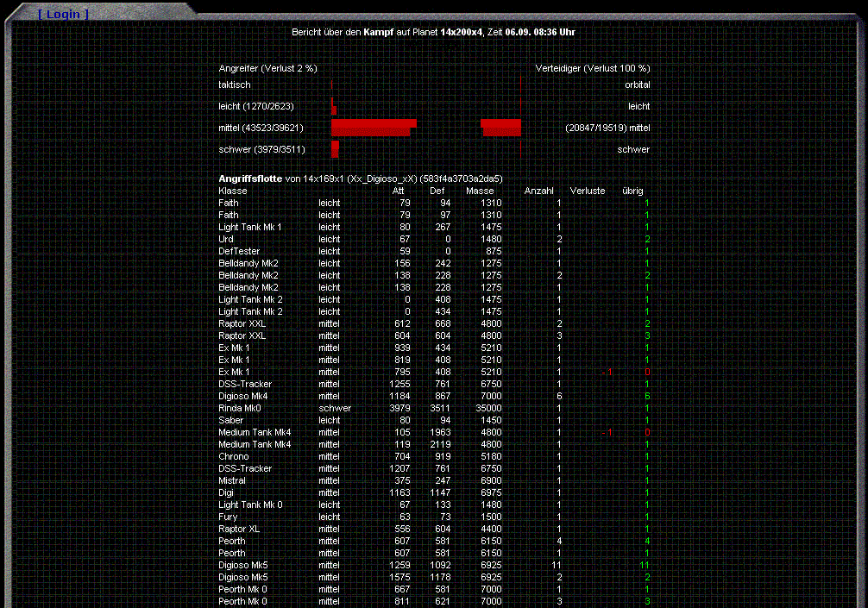Select the Anzahl column header

(539, 191)
